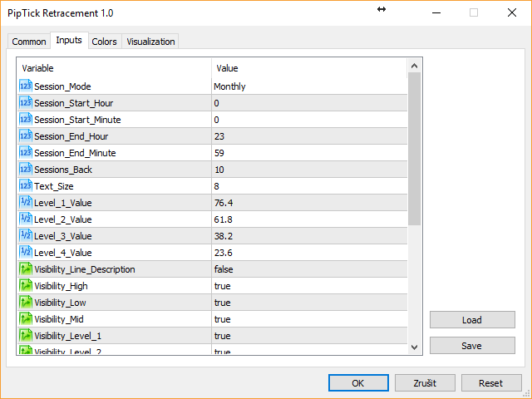Click the Level_1_Value cell 76.4
This screenshot has height=399, width=532.
(x=224, y=203)
